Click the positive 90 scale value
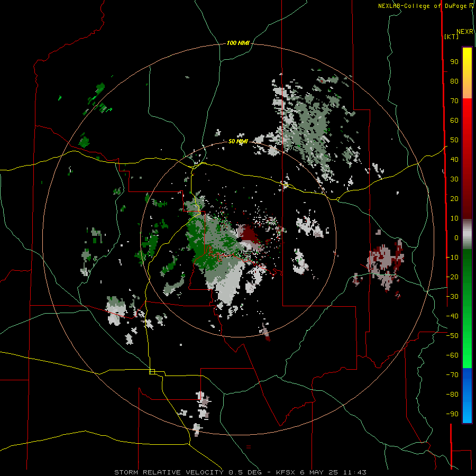Viewport: 476px width, 476px height. click(x=454, y=62)
